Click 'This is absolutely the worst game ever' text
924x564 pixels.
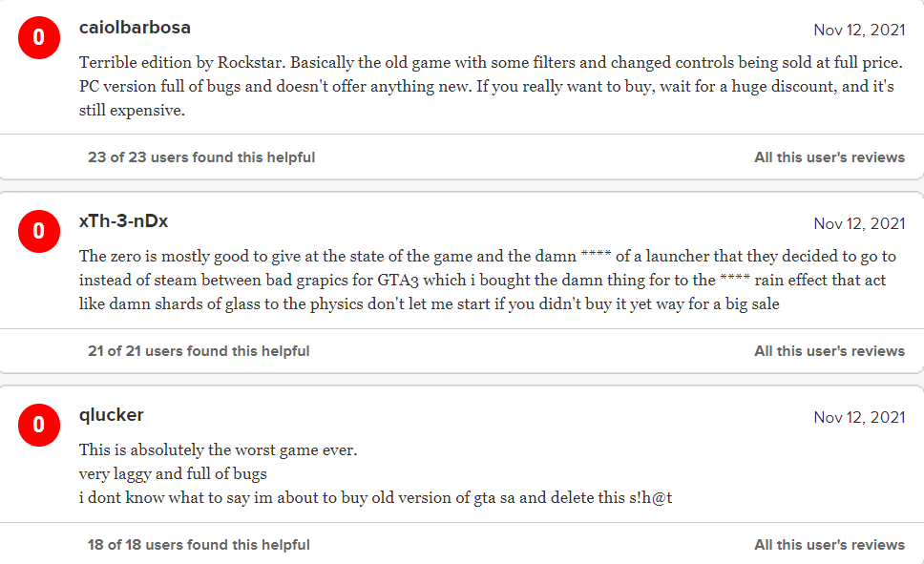[218, 449]
